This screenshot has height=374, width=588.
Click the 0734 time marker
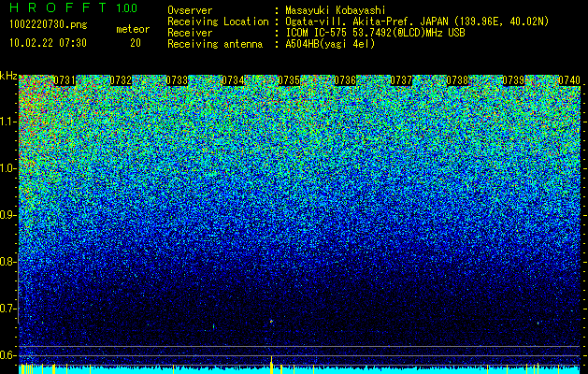click(x=233, y=80)
